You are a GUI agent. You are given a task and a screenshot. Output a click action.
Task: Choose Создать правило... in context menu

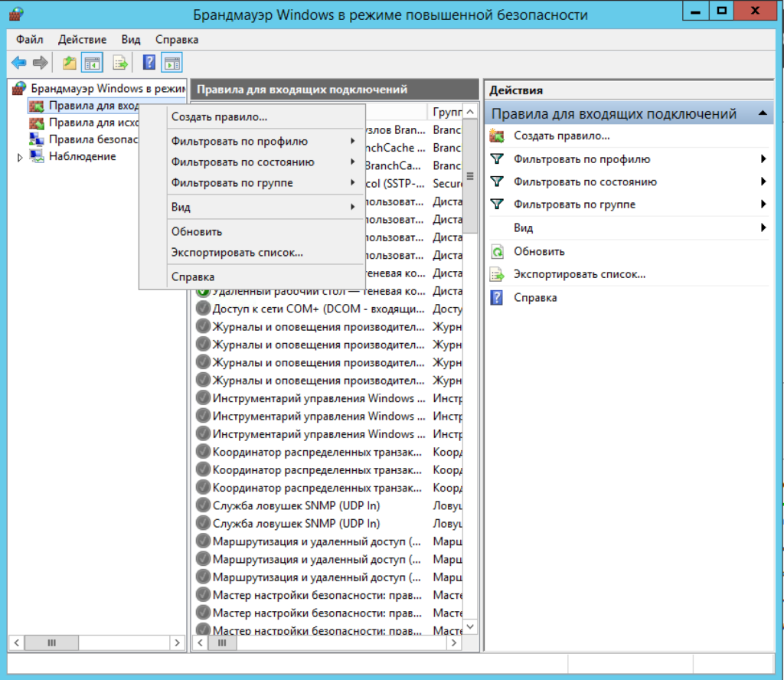click(265, 117)
